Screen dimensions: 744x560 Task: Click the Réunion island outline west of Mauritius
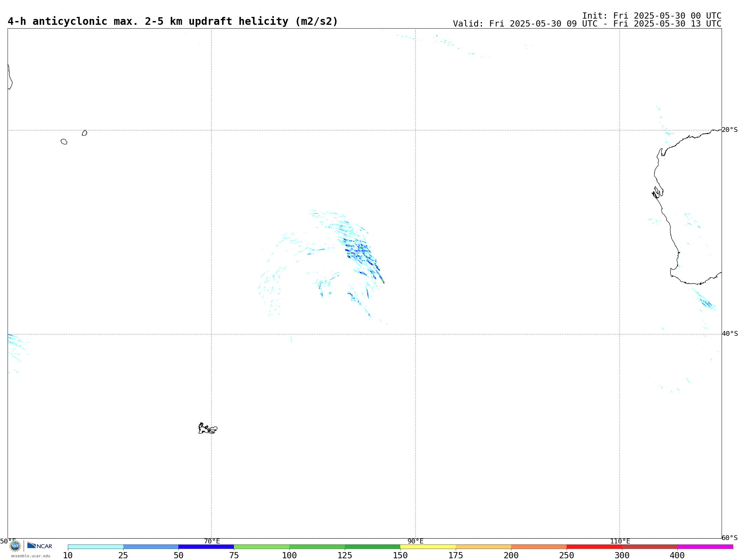(x=64, y=142)
